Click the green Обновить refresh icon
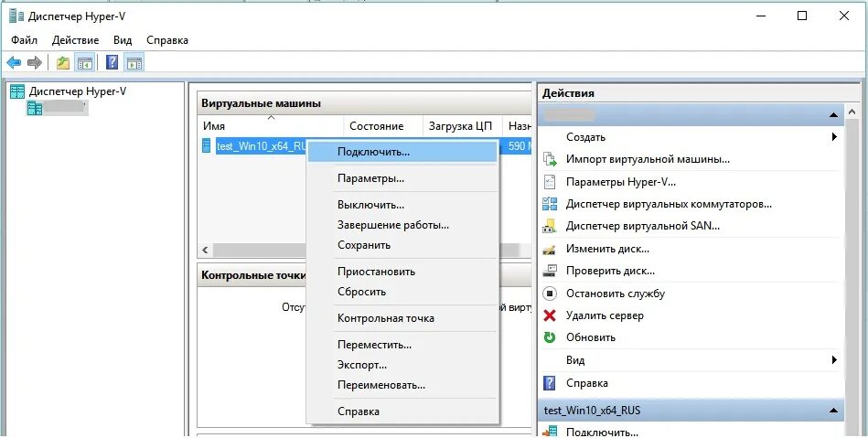 (x=549, y=337)
